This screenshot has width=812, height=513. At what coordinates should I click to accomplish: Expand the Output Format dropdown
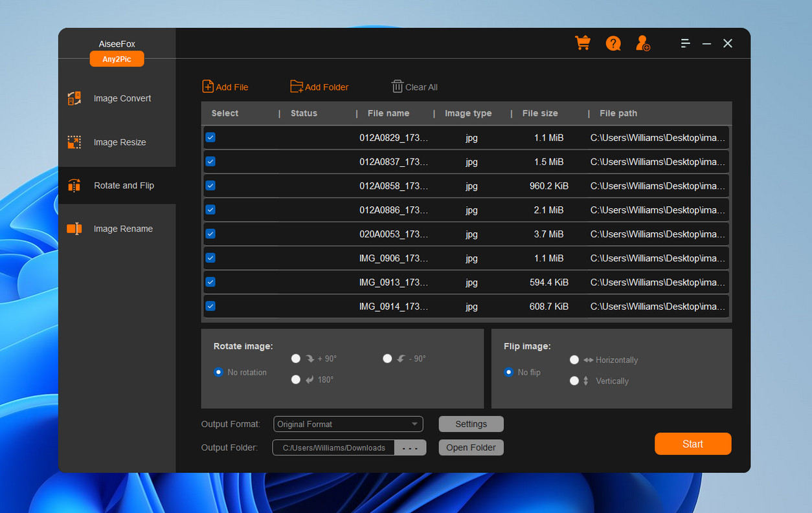point(348,424)
